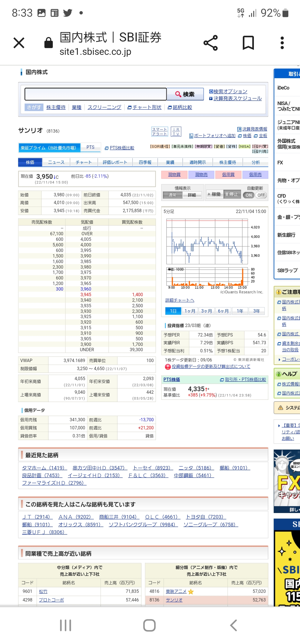This screenshot has height=644, width=300.
Task: Open 投資指標データの更新及び算出式について link
Action: [x=211, y=366]
